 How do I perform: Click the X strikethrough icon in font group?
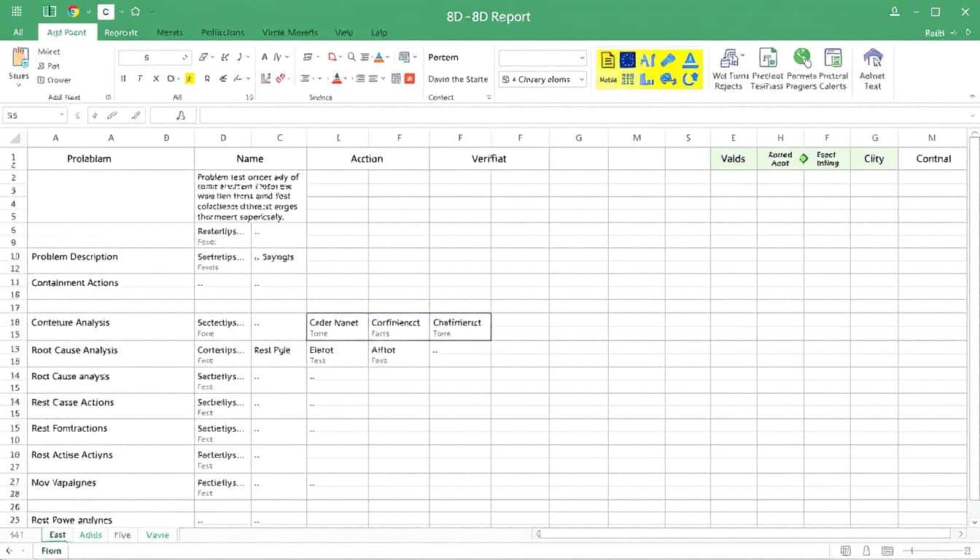[x=156, y=79]
